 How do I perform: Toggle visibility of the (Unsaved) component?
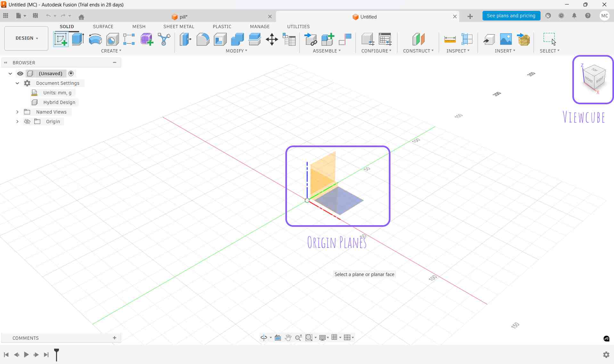pos(20,74)
